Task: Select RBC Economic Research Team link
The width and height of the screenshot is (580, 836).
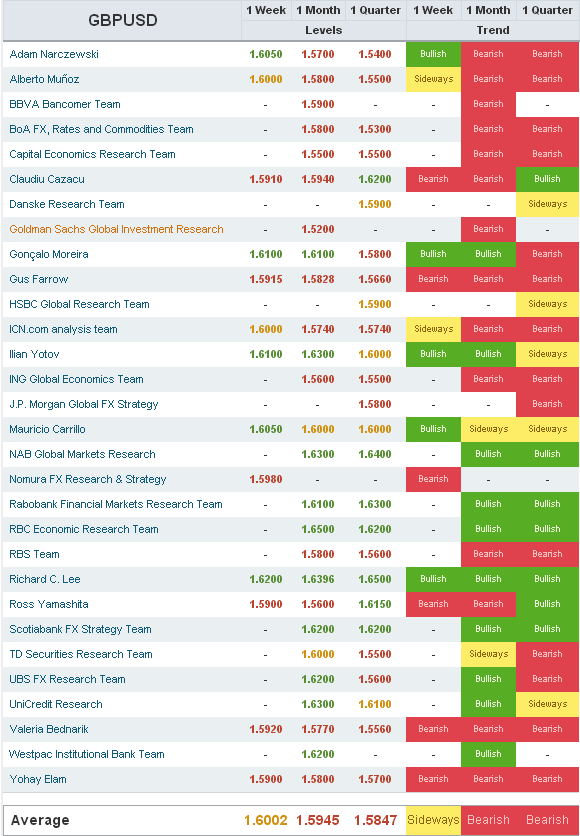Action: (84, 529)
